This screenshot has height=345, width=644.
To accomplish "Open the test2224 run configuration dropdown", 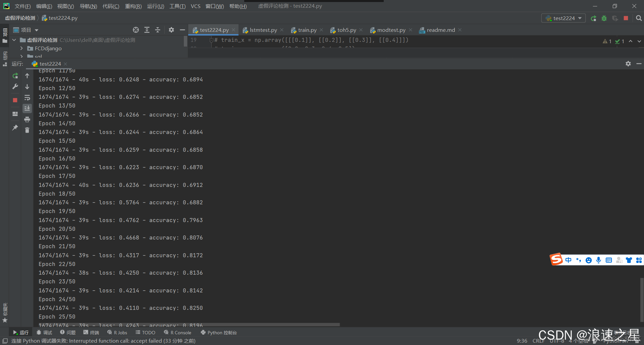I will 563,18.
